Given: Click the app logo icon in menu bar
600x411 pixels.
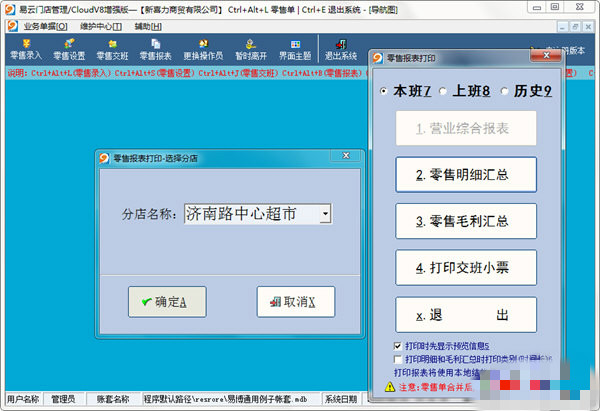Looking at the screenshot, I should pyautogui.click(x=12, y=26).
